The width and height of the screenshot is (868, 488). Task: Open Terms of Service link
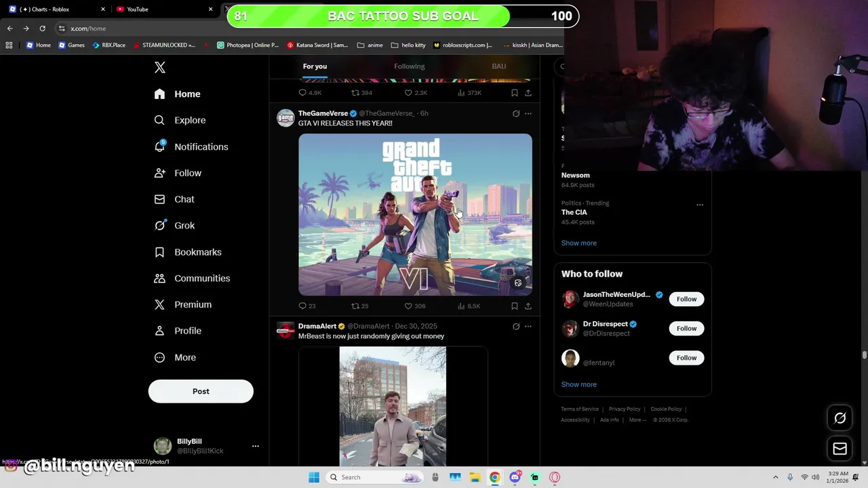tap(580, 409)
